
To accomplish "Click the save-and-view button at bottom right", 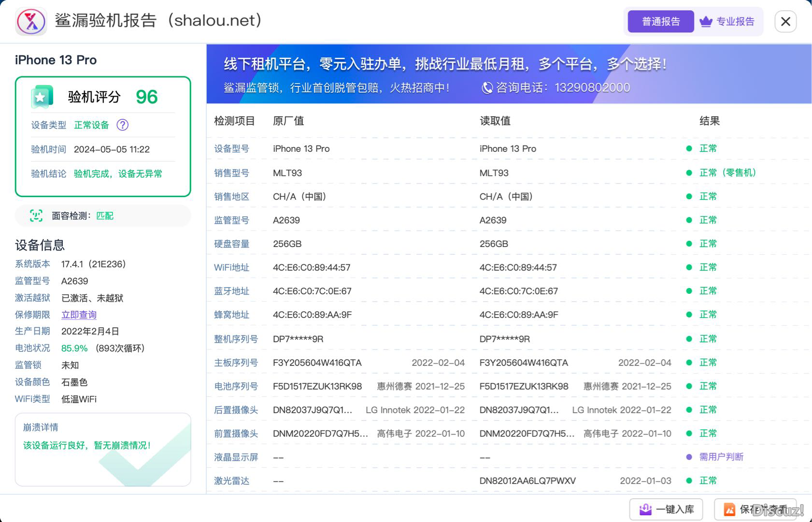I will [x=755, y=509].
